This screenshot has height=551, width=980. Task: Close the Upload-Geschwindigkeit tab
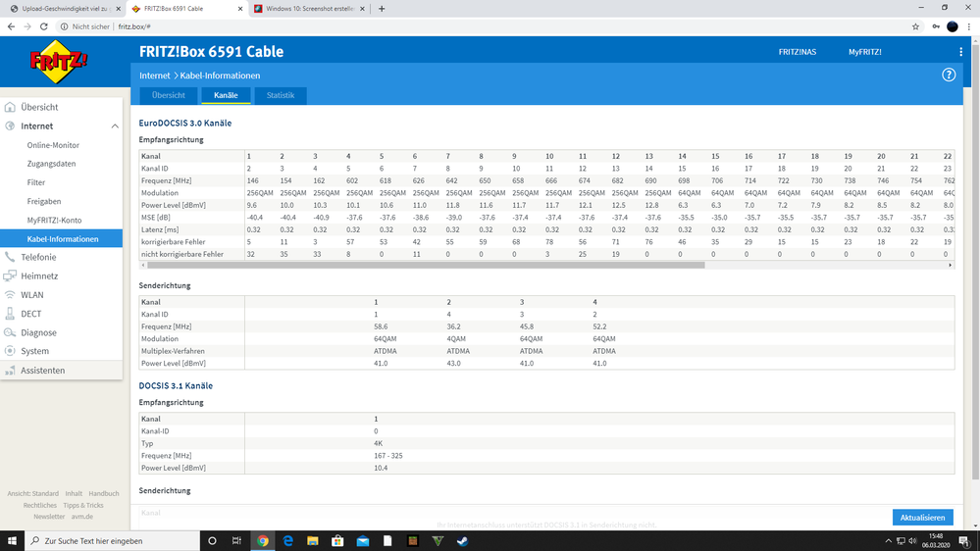[x=118, y=9]
